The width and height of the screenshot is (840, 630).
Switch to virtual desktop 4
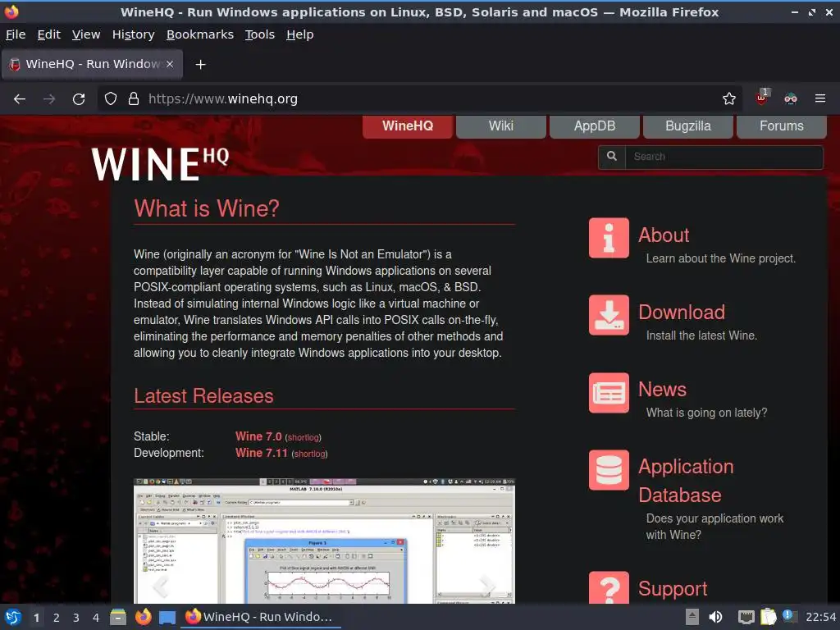96,618
